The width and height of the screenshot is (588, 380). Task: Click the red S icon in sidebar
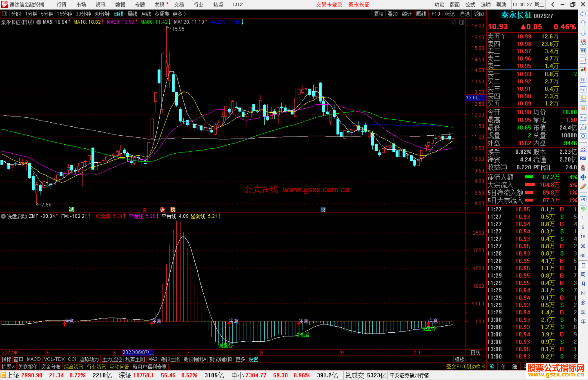(583, 168)
